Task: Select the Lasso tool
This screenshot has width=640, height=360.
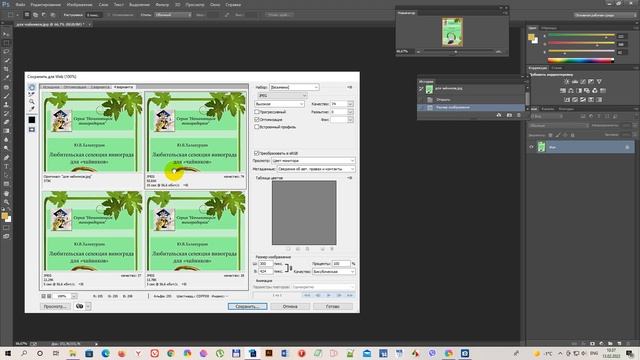Action: coord(6,52)
